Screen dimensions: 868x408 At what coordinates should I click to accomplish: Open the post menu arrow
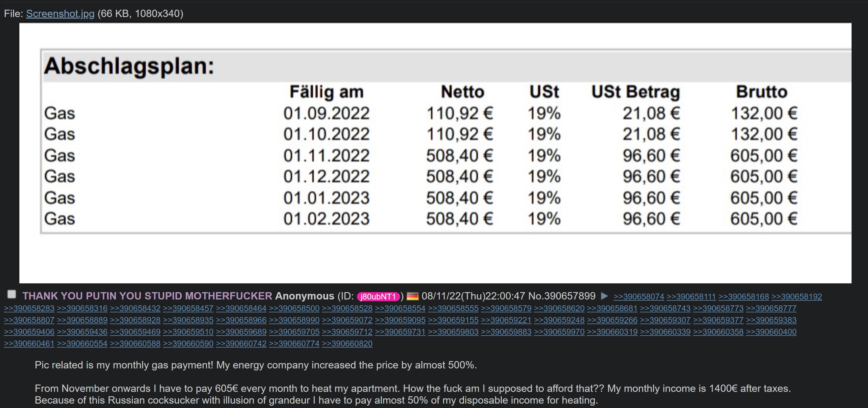point(604,296)
